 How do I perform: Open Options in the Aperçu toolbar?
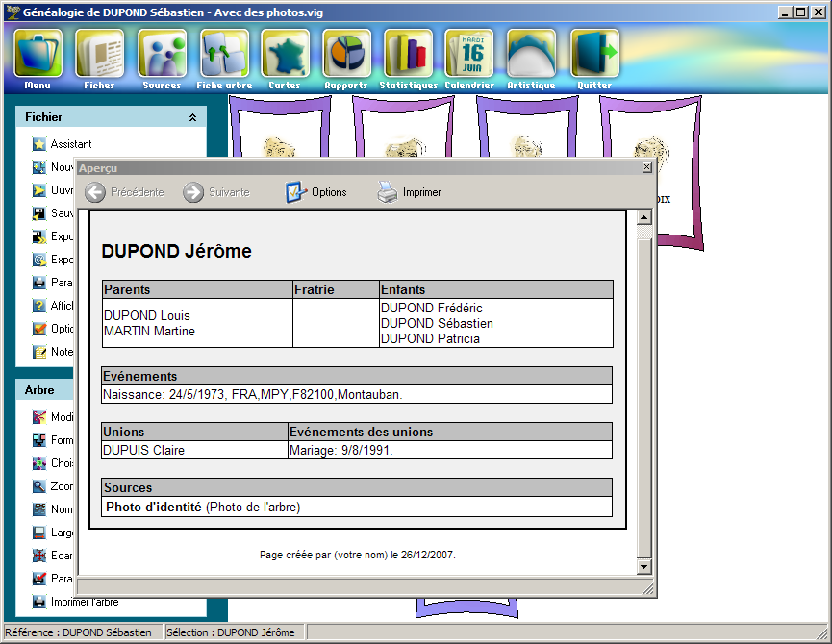[315, 192]
